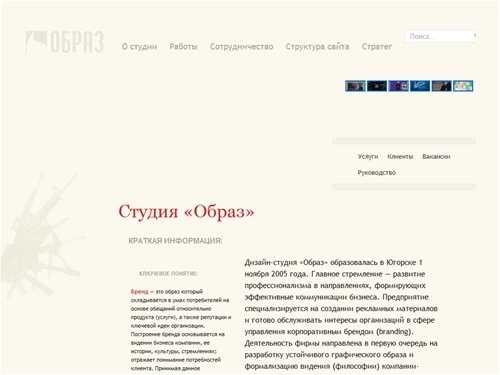500x375 pixels.
Task: Open Структура сайта page
Action: click(x=317, y=47)
